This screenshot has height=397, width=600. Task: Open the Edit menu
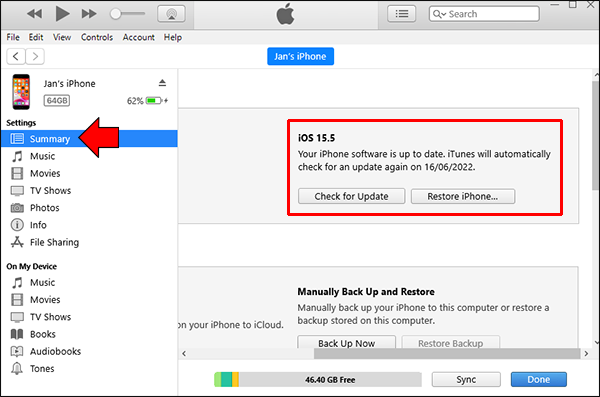point(36,37)
